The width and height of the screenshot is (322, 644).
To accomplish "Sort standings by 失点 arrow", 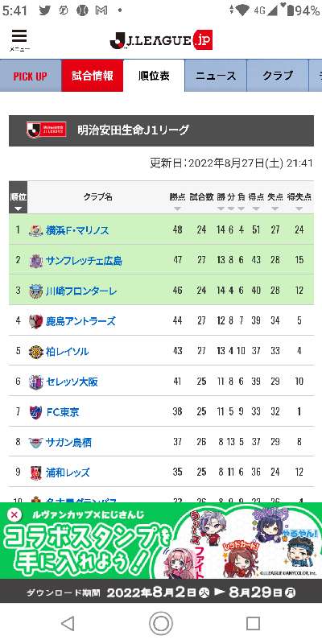I will 275,208.
